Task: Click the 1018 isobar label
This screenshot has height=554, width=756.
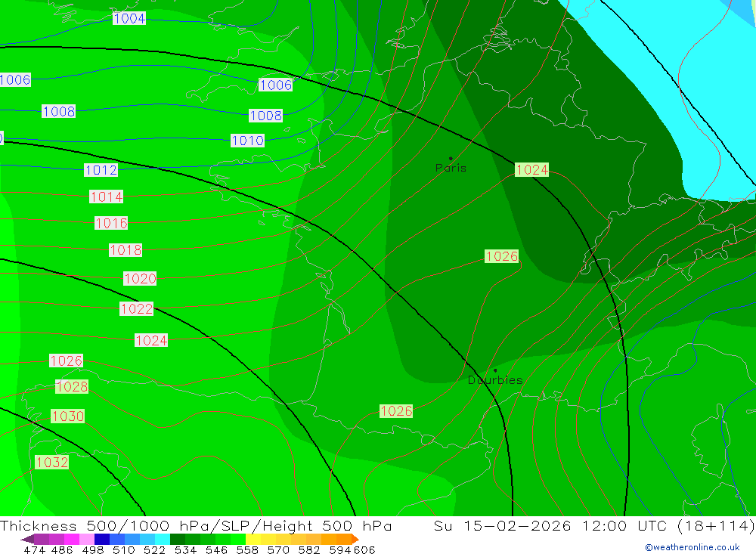Action: (125, 249)
